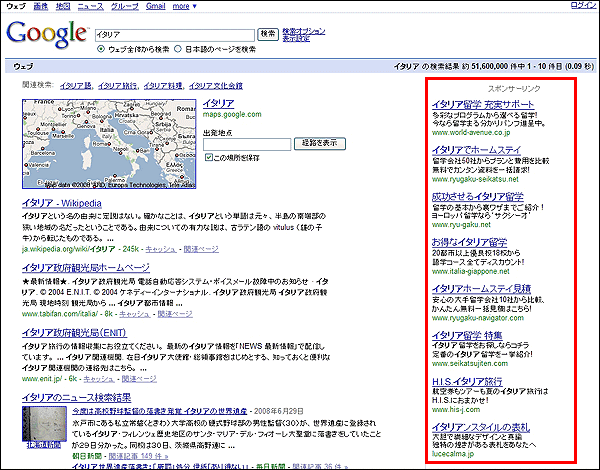The image size is (600, 470).
Task: Open the news article thumbnail image
Action: 40,421
